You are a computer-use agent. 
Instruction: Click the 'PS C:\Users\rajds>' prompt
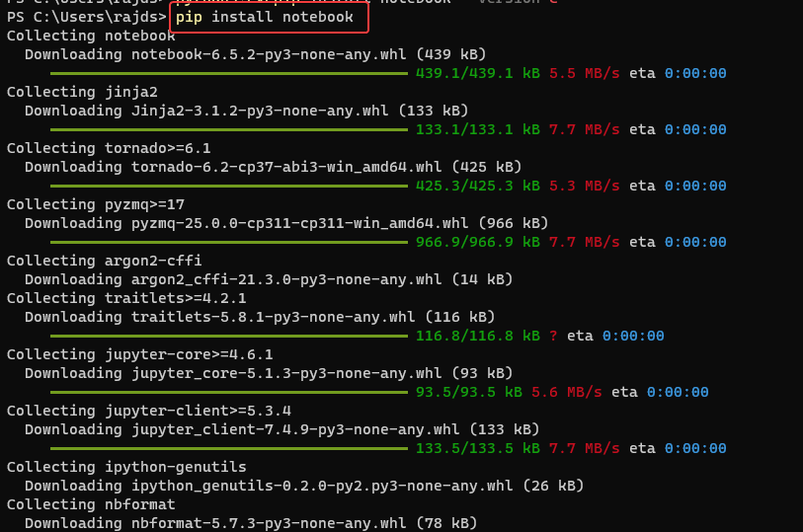tap(87, 17)
